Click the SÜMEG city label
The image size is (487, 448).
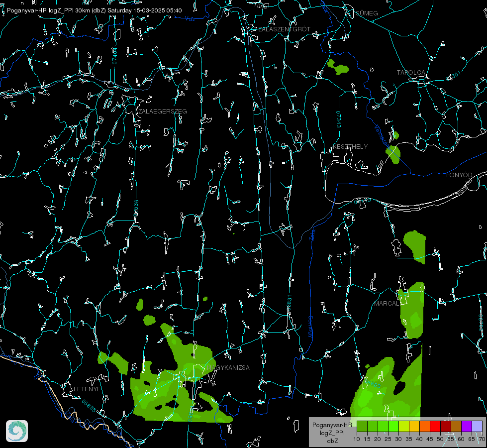click(367, 13)
